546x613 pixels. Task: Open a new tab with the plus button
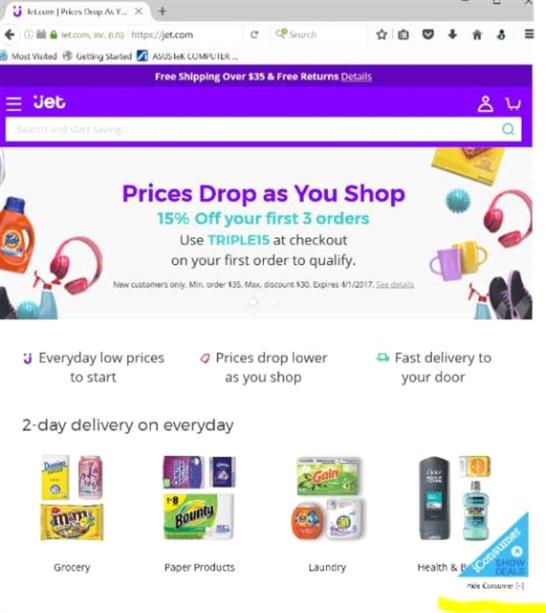click(x=162, y=12)
